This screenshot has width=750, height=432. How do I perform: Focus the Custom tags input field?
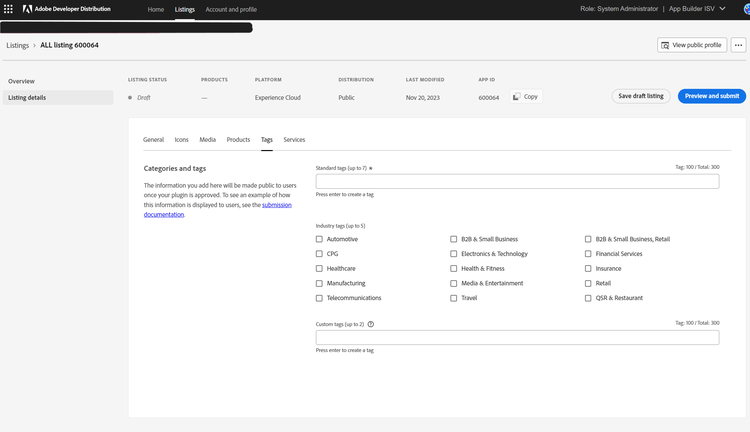tap(517, 338)
